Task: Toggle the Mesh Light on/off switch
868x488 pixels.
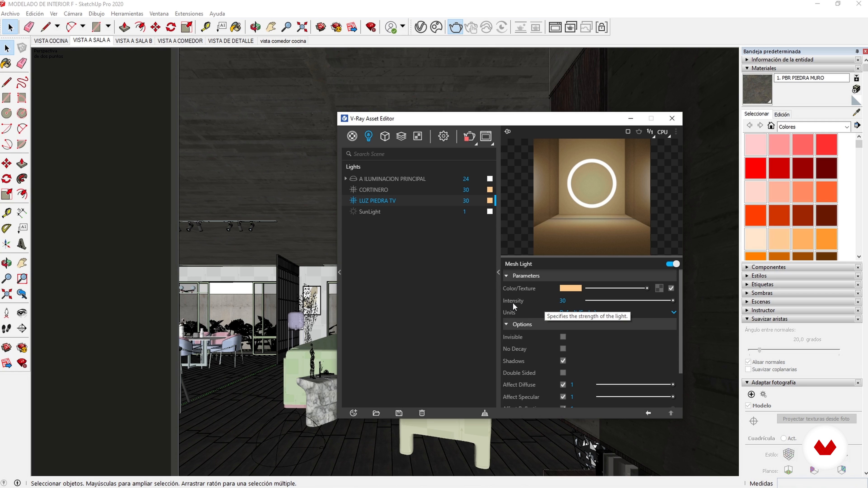Action: point(673,264)
